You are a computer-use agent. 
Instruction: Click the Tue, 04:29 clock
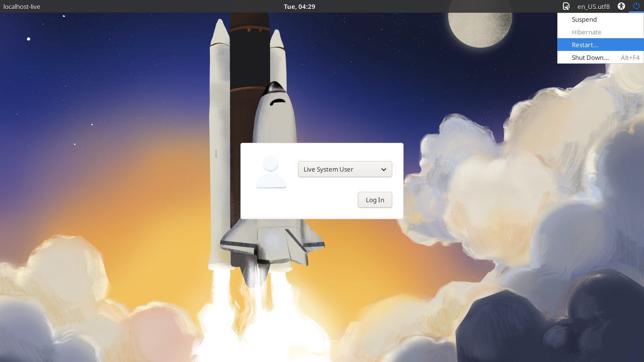(x=299, y=7)
